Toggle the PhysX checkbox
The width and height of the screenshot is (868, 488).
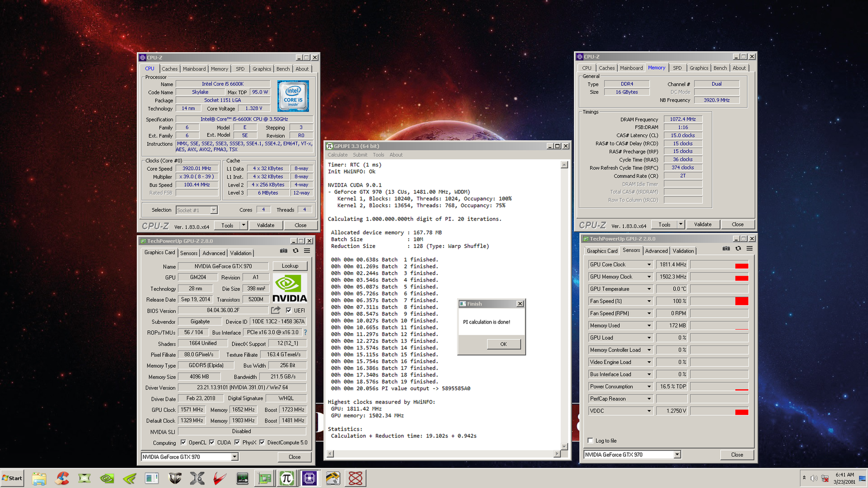(x=237, y=442)
